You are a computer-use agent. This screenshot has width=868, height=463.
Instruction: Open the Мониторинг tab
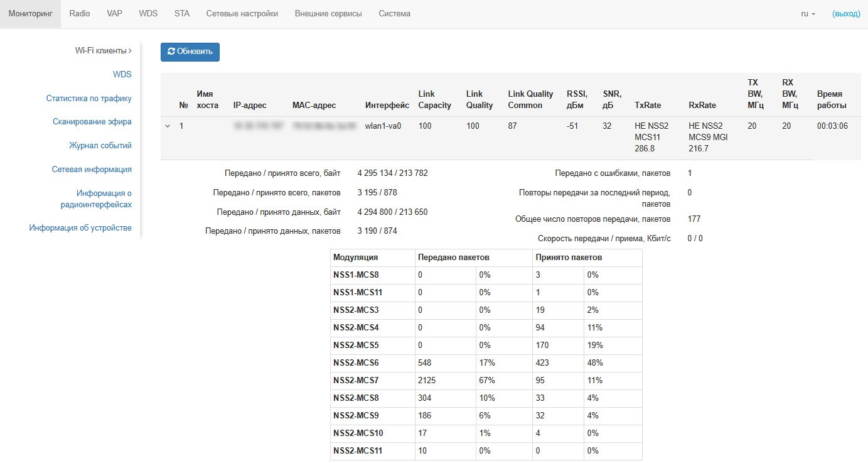(30, 14)
